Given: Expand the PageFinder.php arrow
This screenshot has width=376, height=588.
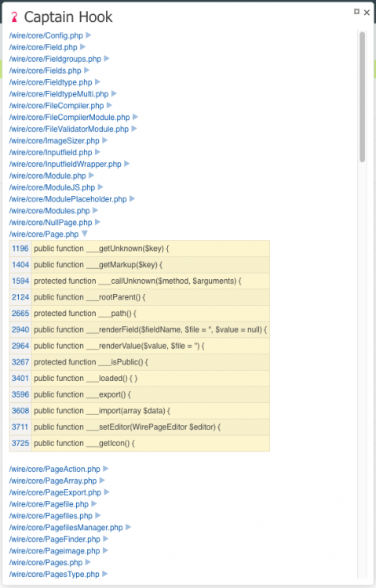Looking at the screenshot, I should (x=105, y=539).
